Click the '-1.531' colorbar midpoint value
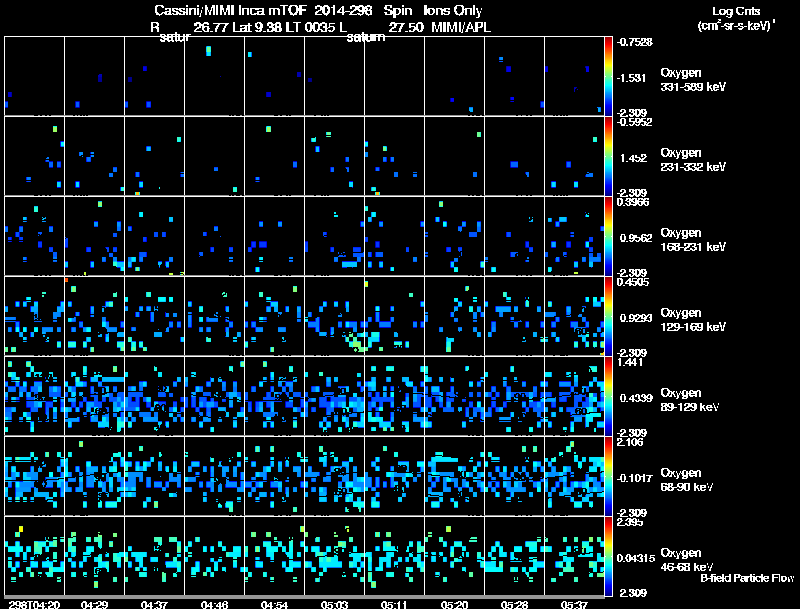 pos(631,78)
